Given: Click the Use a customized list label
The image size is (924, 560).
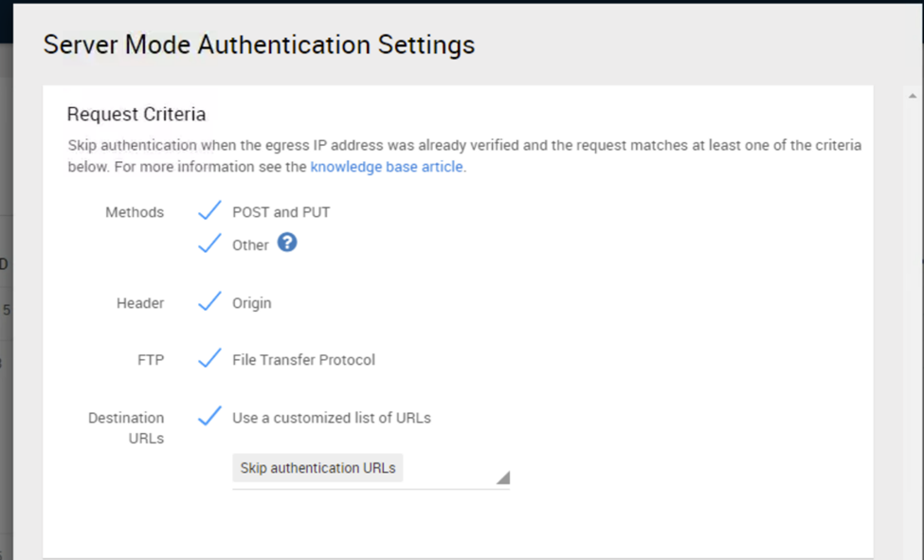Looking at the screenshot, I should (332, 418).
